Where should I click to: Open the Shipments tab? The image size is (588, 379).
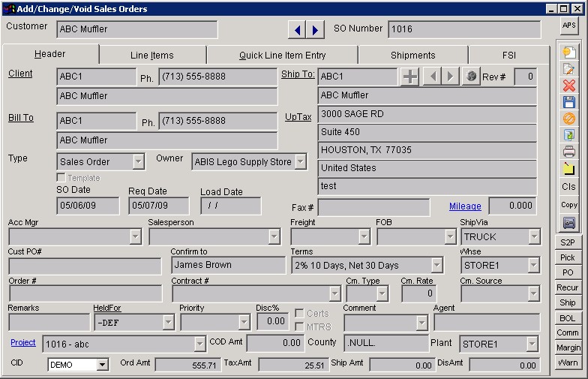click(412, 56)
